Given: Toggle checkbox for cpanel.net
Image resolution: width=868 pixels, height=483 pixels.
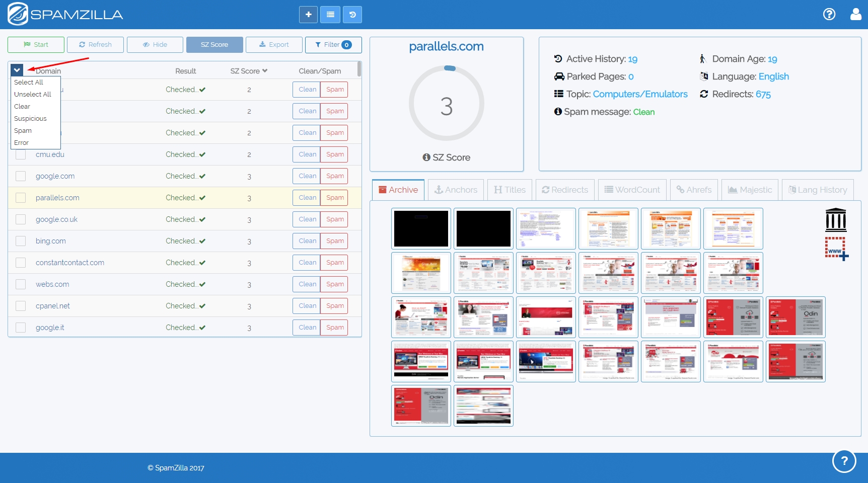Looking at the screenshot, I should pos(21,306).
